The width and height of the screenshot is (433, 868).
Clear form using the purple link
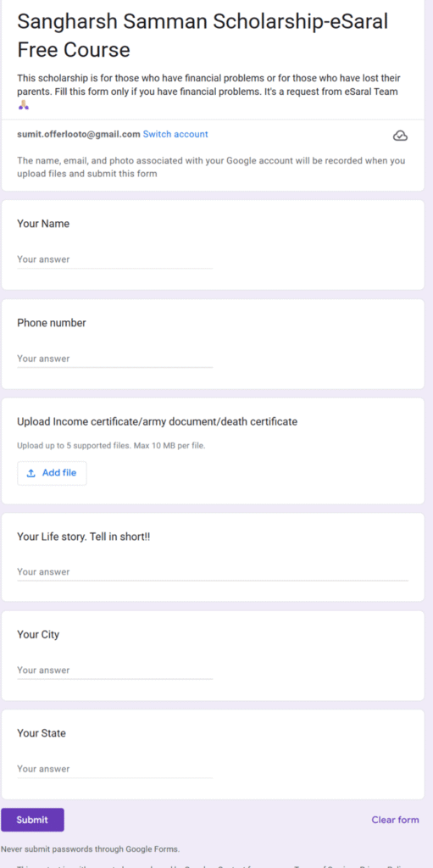click(x=396, y=820)
